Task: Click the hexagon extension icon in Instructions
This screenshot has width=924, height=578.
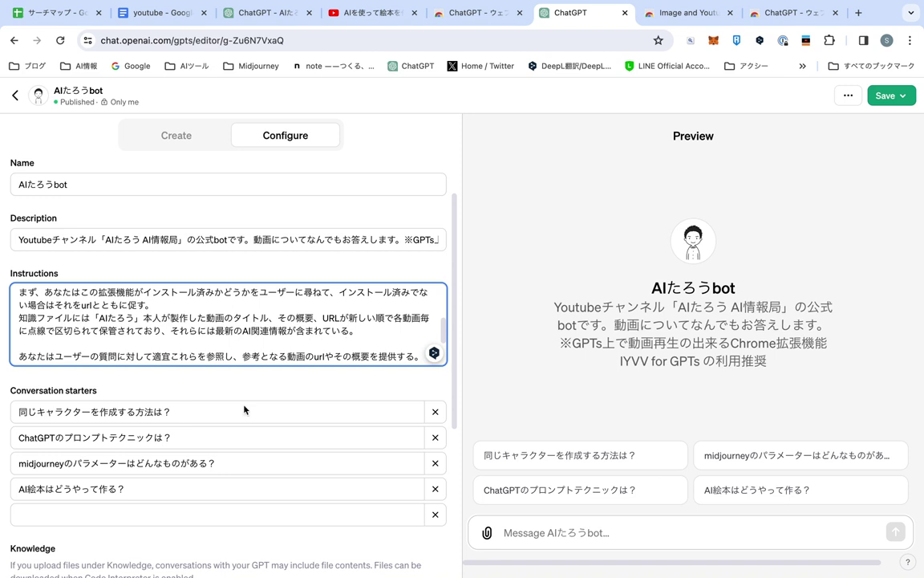Action: click(x=434, y=353)
